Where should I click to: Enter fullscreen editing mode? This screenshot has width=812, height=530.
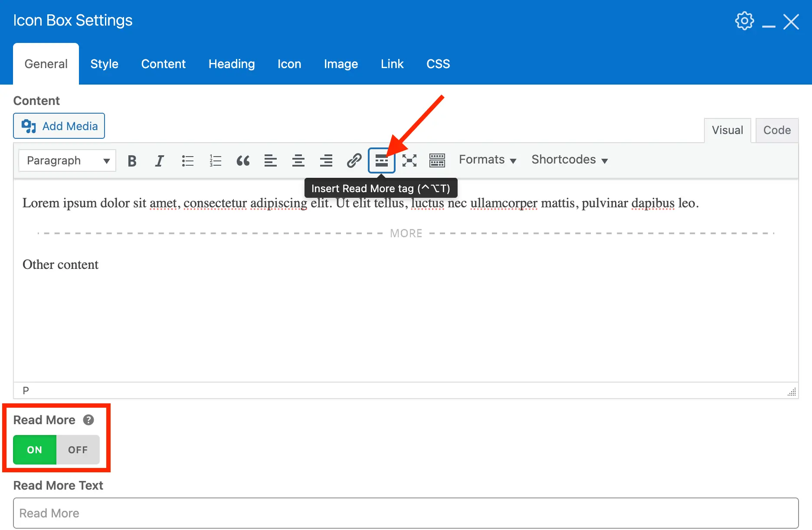(x=409, y=161)
